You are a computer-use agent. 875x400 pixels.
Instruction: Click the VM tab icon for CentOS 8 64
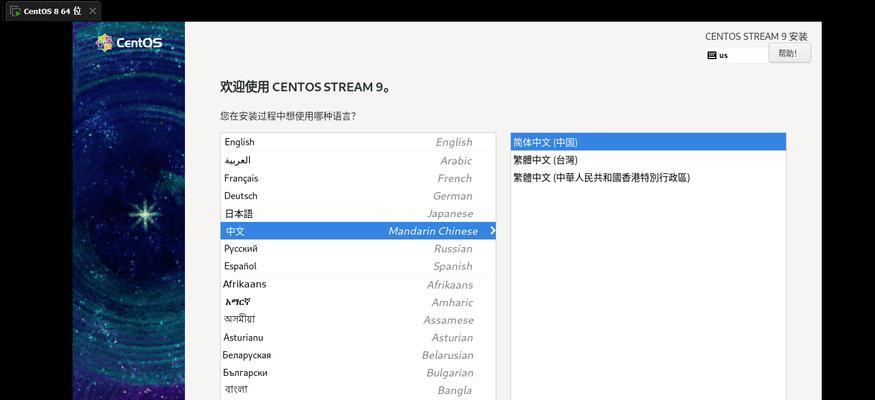click(15, 11)
